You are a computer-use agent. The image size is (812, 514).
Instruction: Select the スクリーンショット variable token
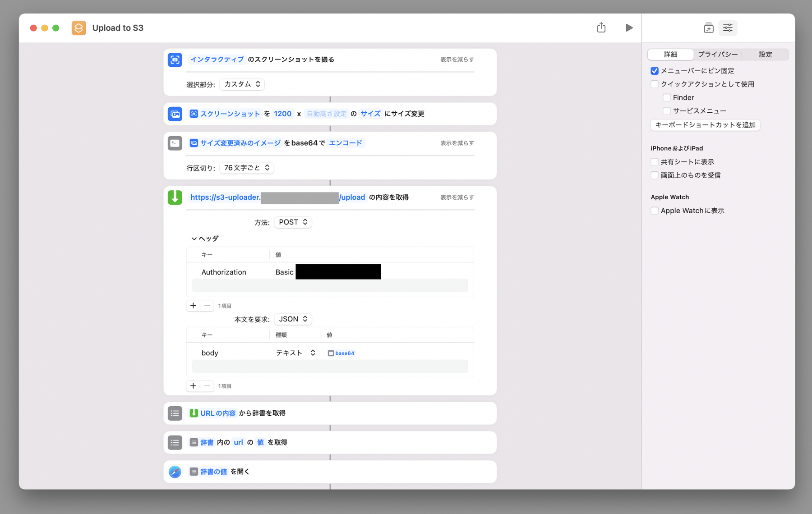coord(225,114)
